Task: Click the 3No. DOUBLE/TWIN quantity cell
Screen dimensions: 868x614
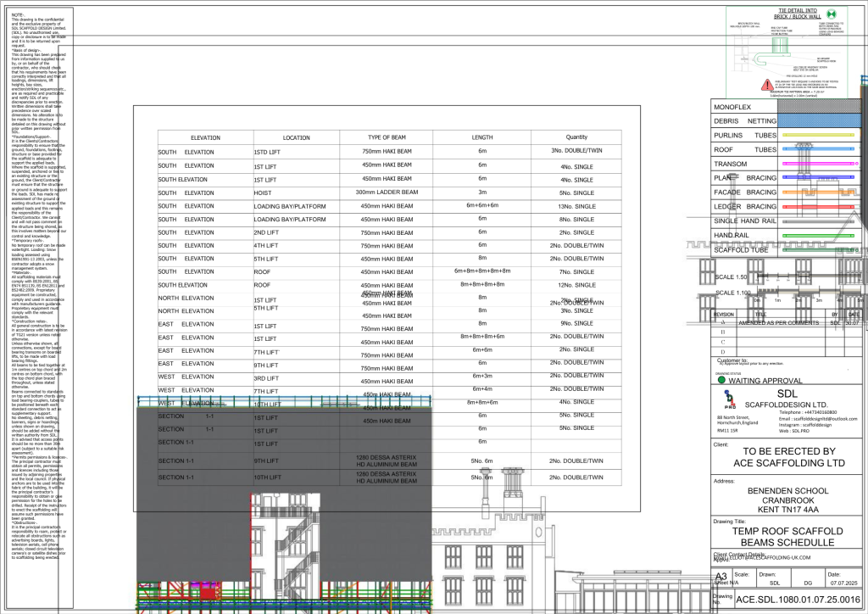Action: click(576, 151)
